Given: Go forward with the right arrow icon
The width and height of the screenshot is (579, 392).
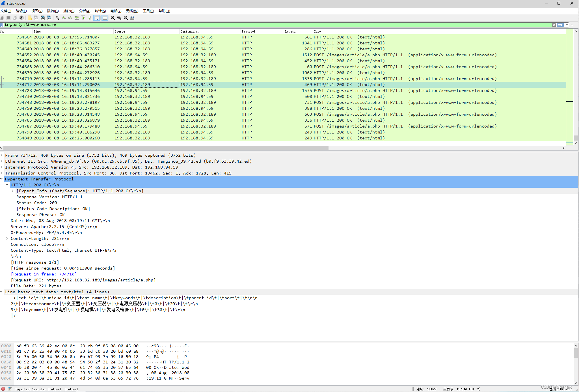Looking at the screenshot, I should 70,18.
